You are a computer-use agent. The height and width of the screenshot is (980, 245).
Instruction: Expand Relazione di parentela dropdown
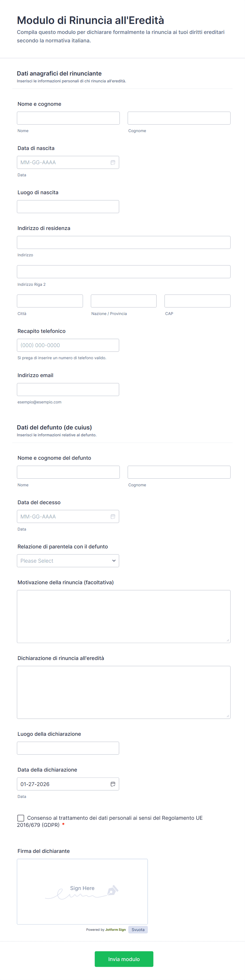68,560
